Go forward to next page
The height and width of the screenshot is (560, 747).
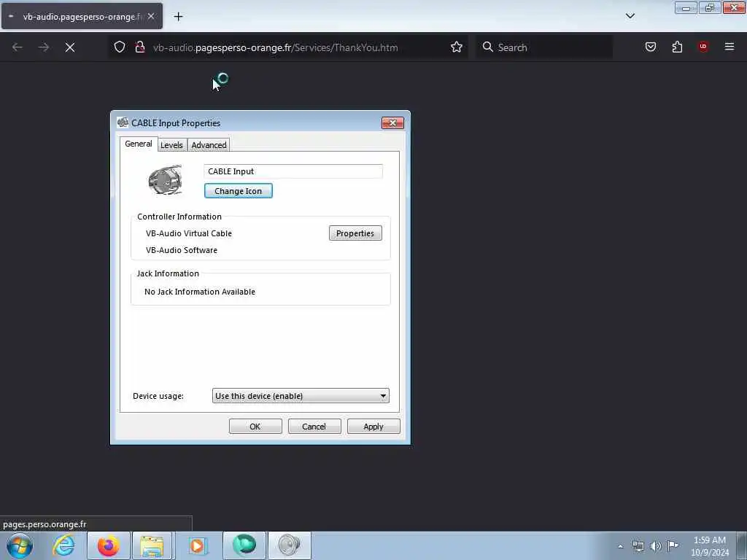pos(44,47)
